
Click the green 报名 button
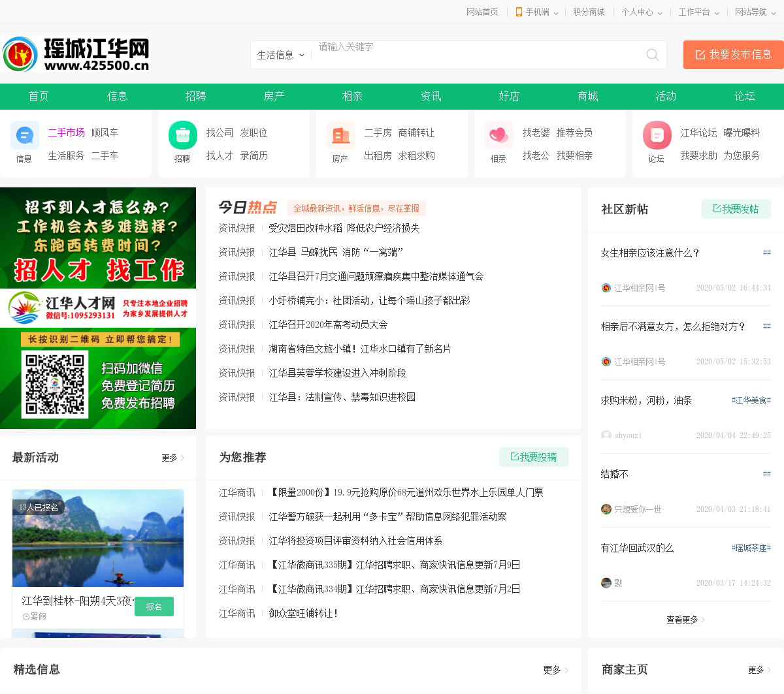click(x=154, y=607)
